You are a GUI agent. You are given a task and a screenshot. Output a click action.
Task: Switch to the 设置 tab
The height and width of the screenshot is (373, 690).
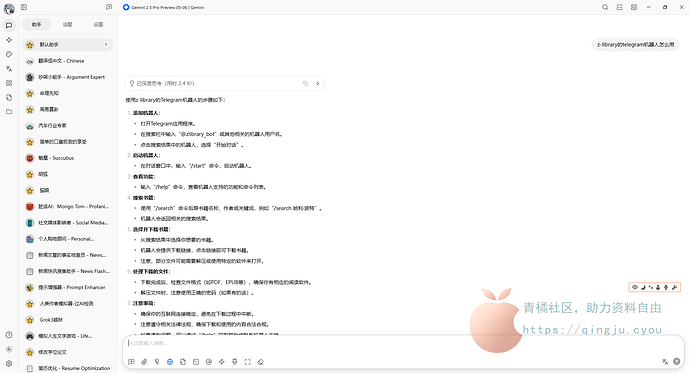[x=98, y=25]
